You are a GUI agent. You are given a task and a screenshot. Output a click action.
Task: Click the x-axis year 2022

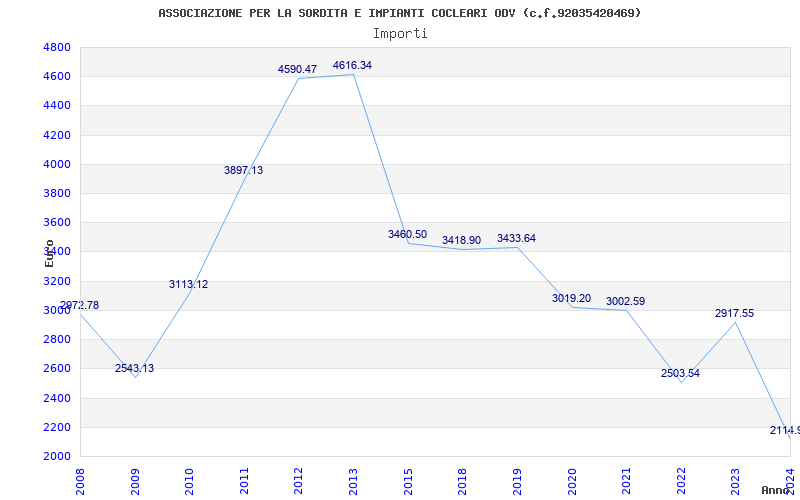[x=681, y=481]
